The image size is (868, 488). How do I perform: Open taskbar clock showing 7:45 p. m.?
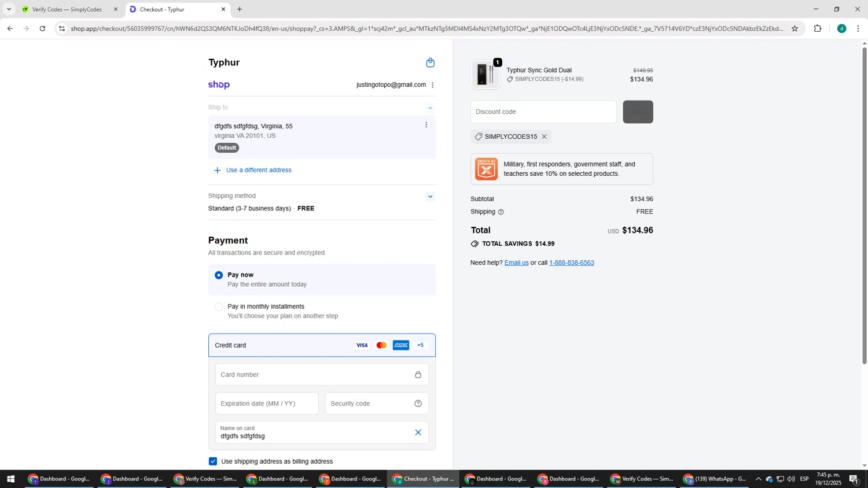[x=828, y=479]
